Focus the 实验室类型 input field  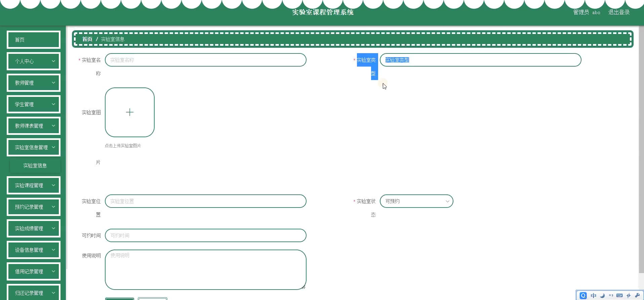point(481,60)
